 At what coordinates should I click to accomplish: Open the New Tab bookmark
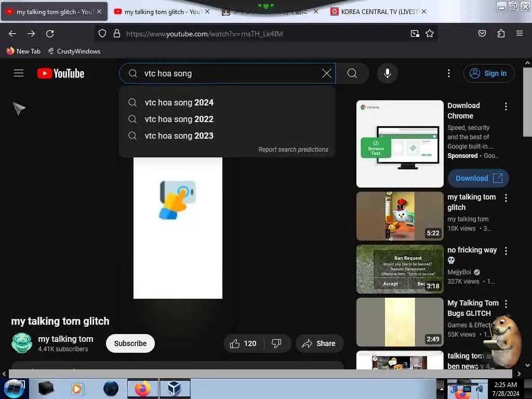[23, 51]
